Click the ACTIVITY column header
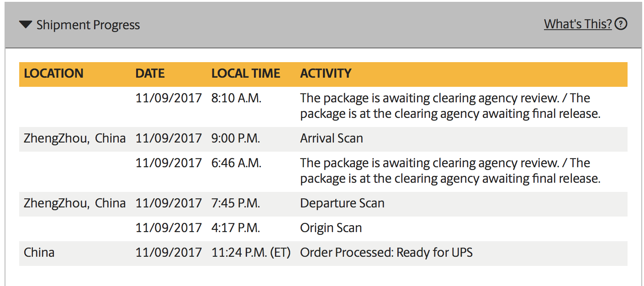This screenshot has height=286, width=644. [x=326, y=74]
